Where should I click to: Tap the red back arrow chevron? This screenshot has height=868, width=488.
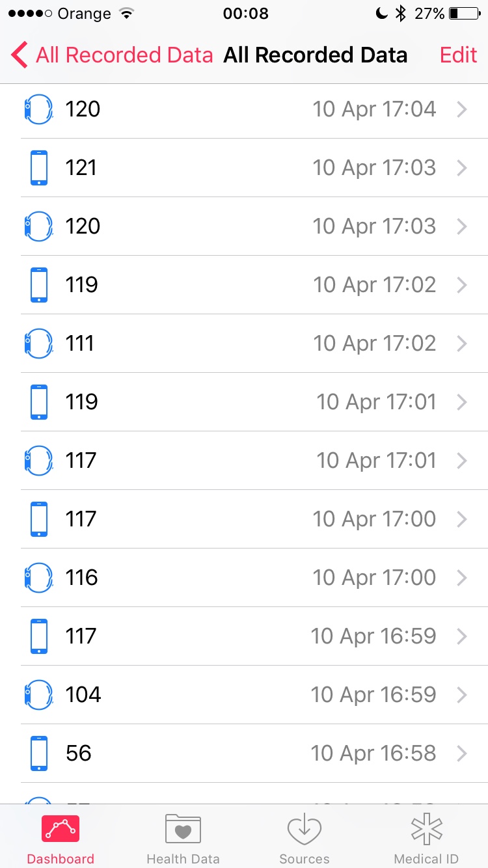pos(20,55)
